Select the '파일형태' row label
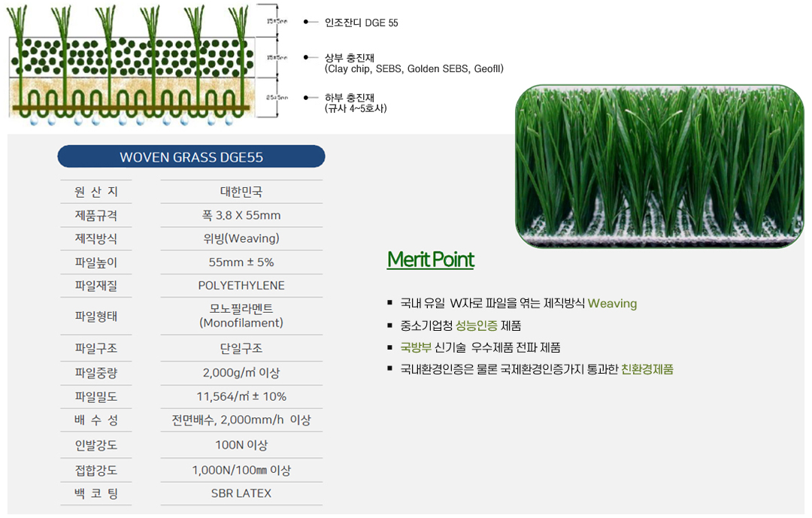 [96, 316]
